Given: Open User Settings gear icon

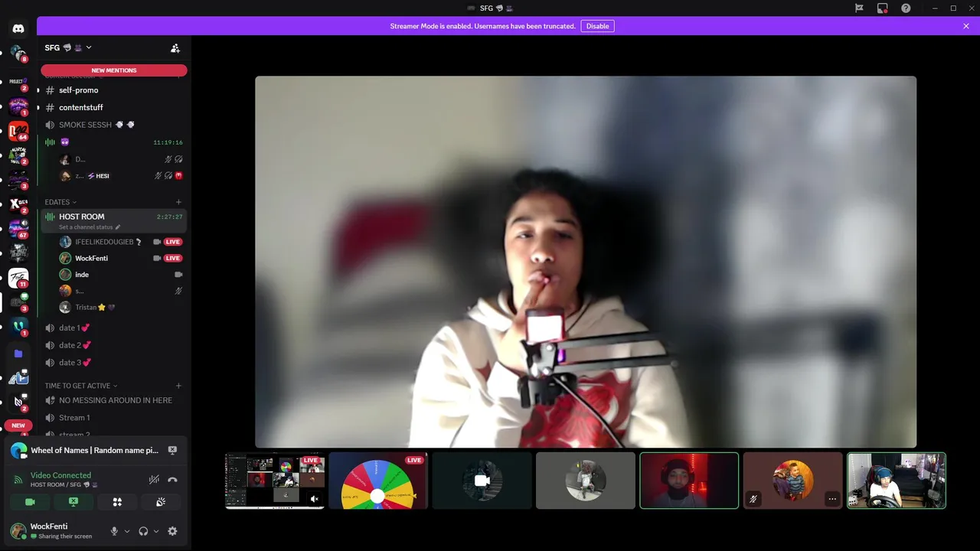Looking at the screenshot, I should point(172,531).
